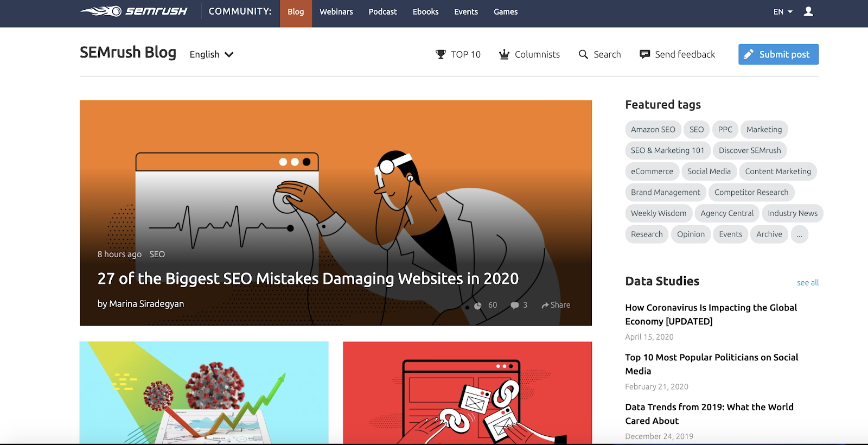The image size is (868, 445).
Task: Select the SEO featured tag
Action: pyautogui.click(x=697, y=130)
